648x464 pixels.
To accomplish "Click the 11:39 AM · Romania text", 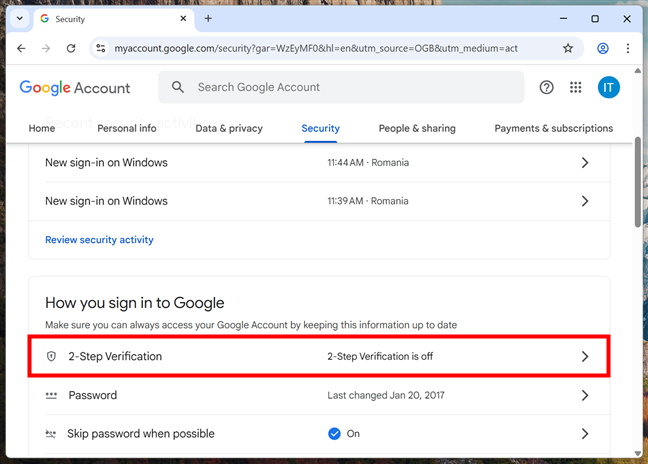I will coord(368,201).
